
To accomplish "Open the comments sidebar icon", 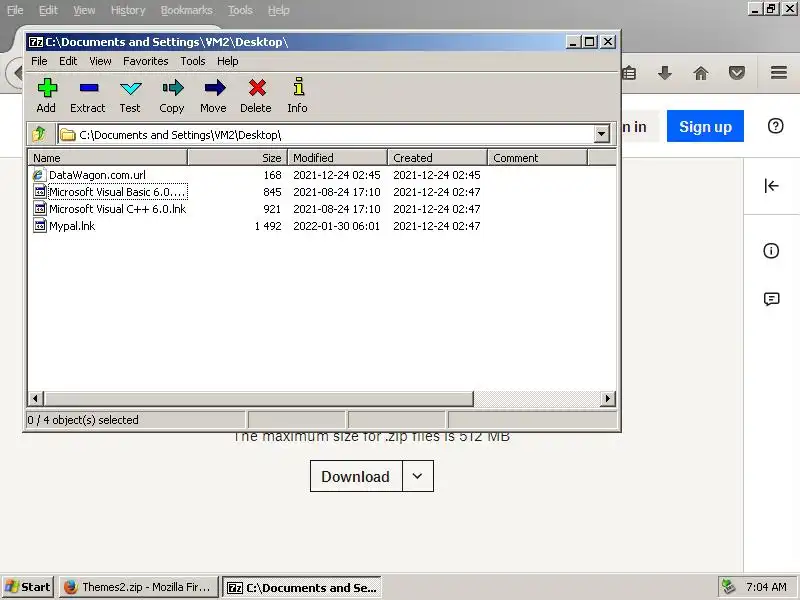I will pos(771,298).
